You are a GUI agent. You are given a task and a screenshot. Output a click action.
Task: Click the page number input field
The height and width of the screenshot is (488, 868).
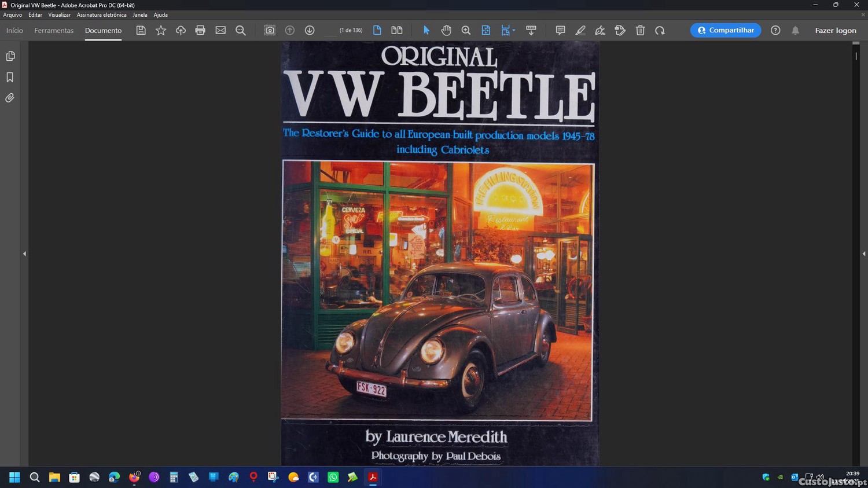(x=330, y=30)
